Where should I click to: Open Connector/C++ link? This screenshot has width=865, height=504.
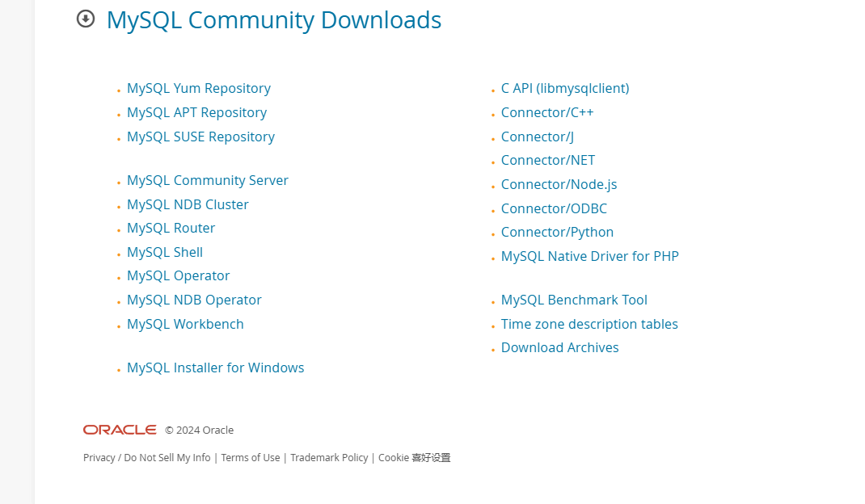547,112
